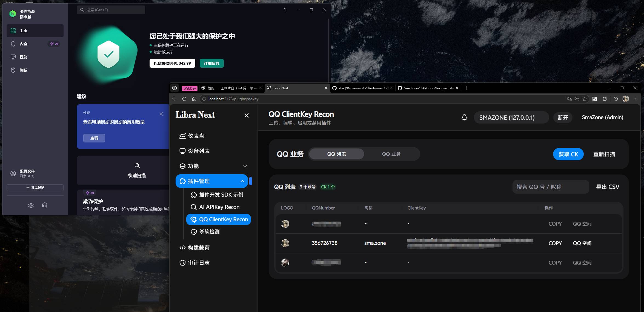Screen dimensions: 644x312
Task: Dismiss the 性能 recommendation card
Action: pos(161,114)
